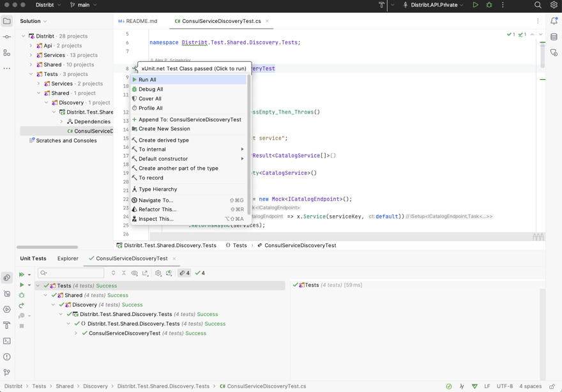Click the 4 spaces indent status item

[530, 386]
